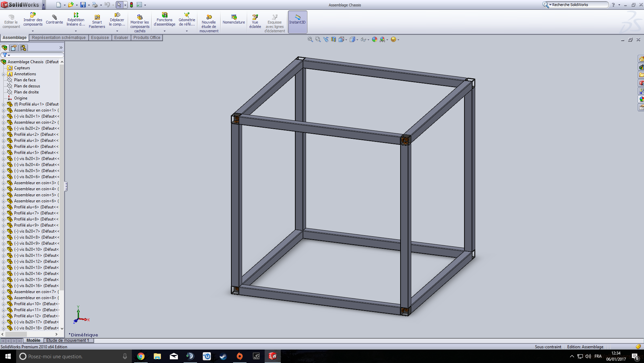The width and height of the screenshot is (644, 363).
Task: Expand the Annotations tree node
Action: (x=4, y=74)
